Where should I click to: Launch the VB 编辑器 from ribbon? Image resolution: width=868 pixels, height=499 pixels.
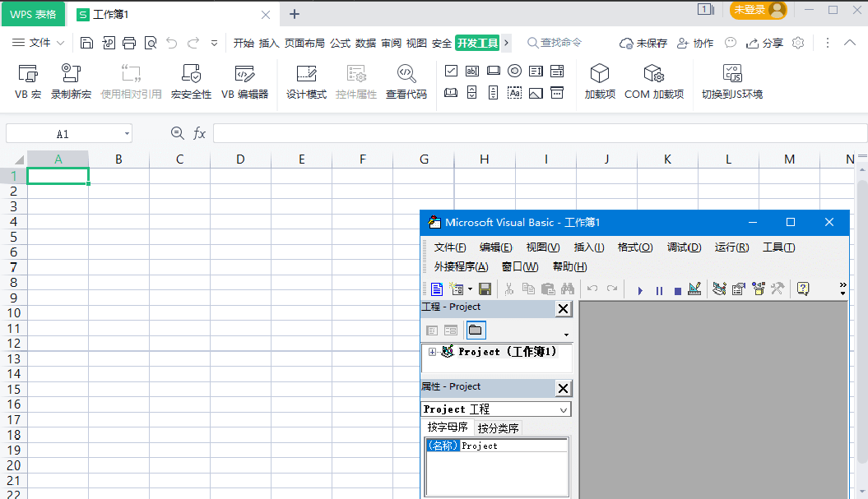coord(244,81)
